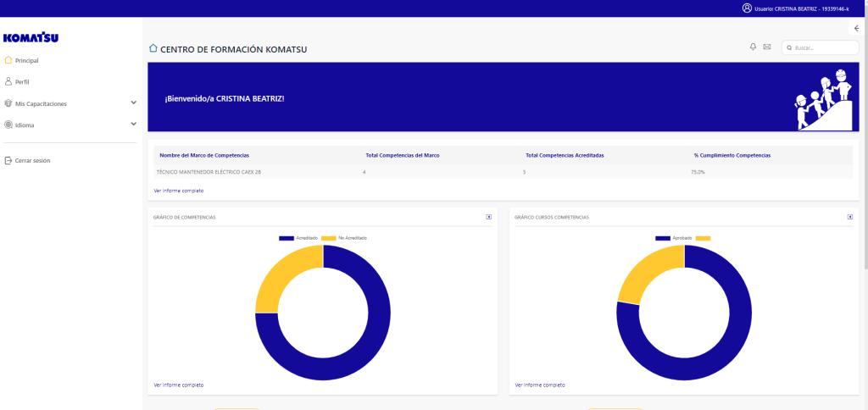Click the Idioma globe icon
This screenshot has height=410, width=868.
point(8,125)
